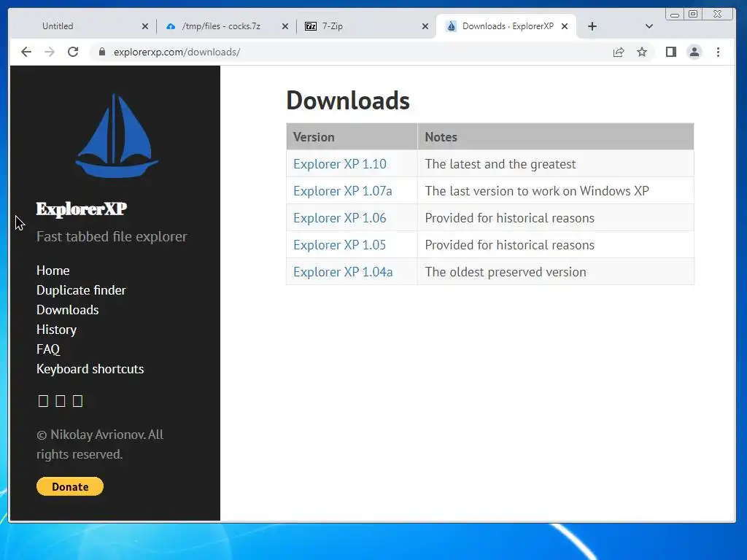Open a new tab with the plus button

pyautogui.click(x=592, y=26)
